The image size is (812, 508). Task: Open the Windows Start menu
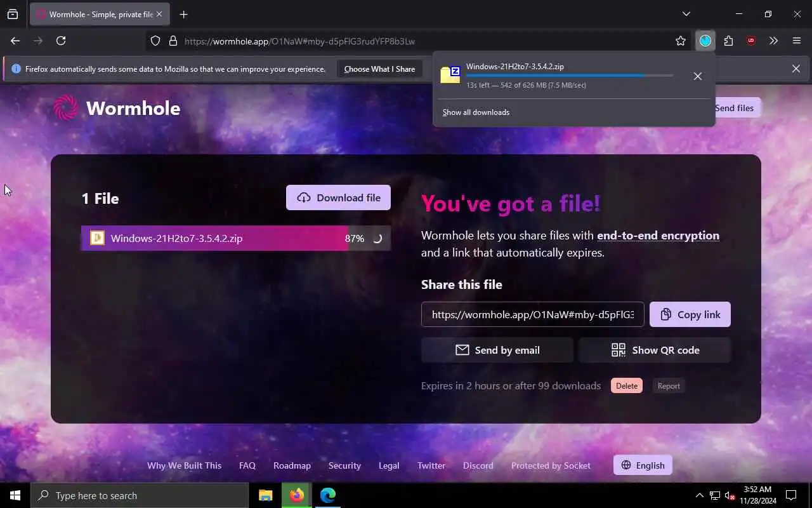tap(15, 495)
